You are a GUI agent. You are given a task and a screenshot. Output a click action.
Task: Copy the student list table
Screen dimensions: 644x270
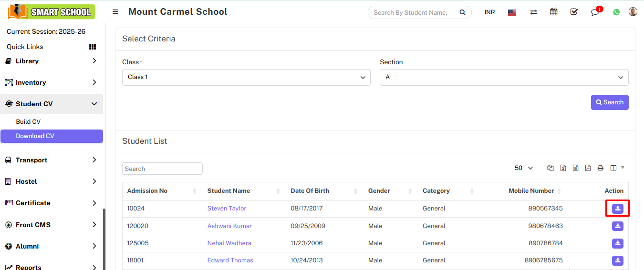click(x=551, y=168)
